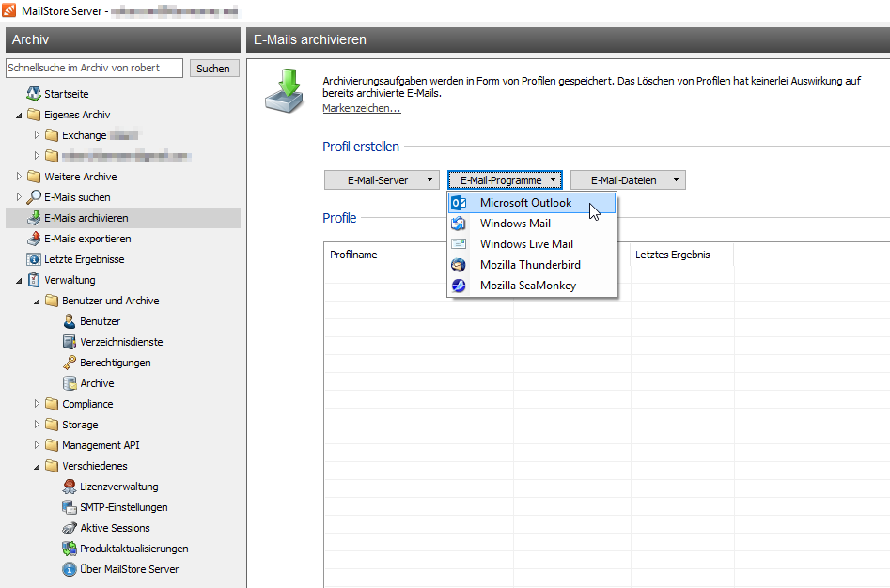Expand the Weitere Archive node
This screenshot has height=588, width=890.
point(19,177)
